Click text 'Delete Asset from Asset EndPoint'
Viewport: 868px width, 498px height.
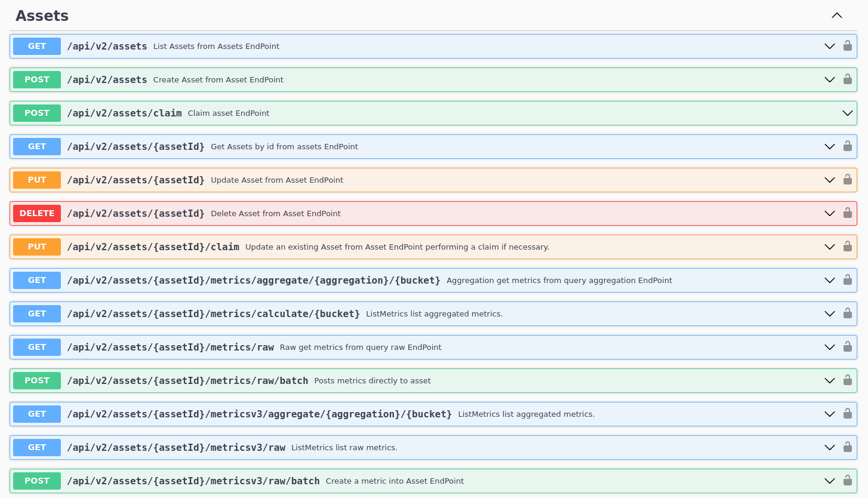pos(276,213)
